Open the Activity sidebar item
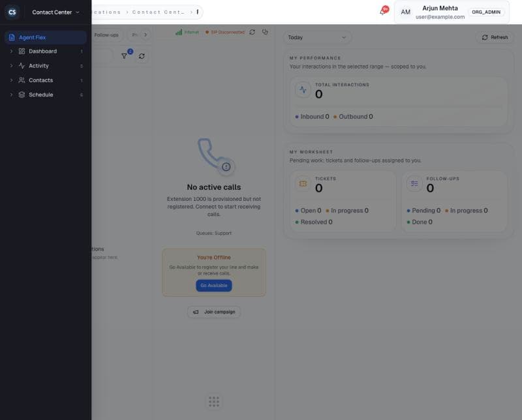 (x=46, y=66)
